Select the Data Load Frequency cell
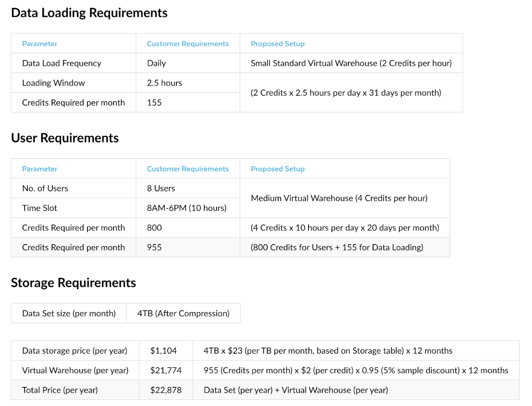532x406 pixels. point(62,63)
